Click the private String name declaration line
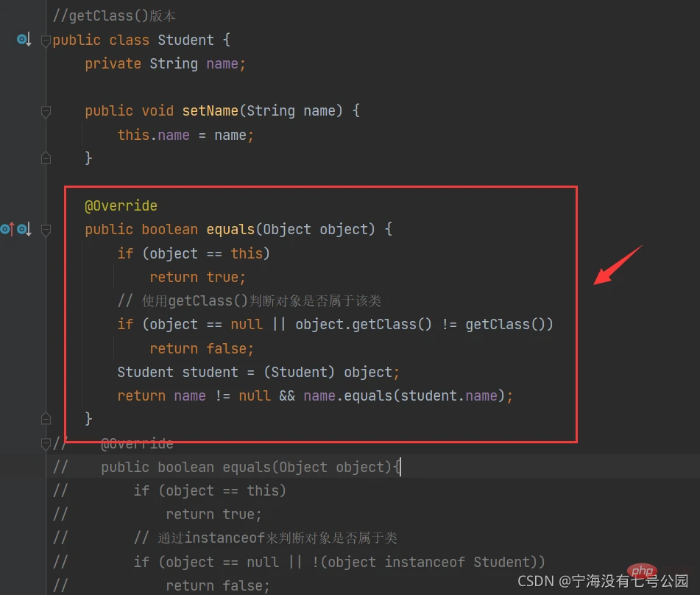This screenshot has width=700, height=595. [x=165, y=63]
